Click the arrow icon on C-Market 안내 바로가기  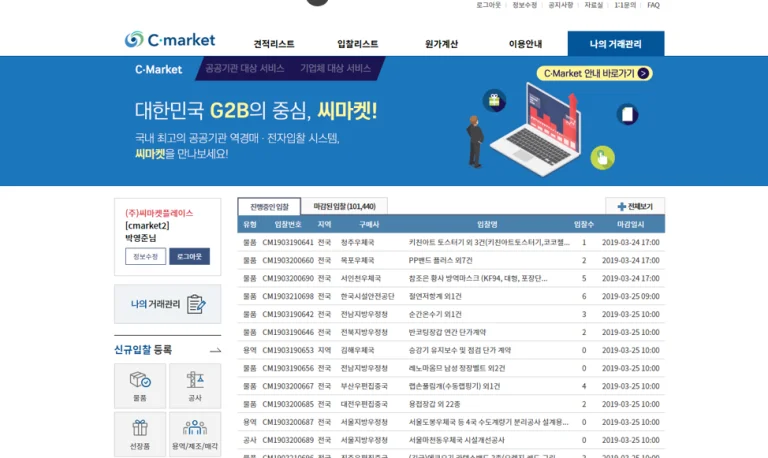pos(643,73)
